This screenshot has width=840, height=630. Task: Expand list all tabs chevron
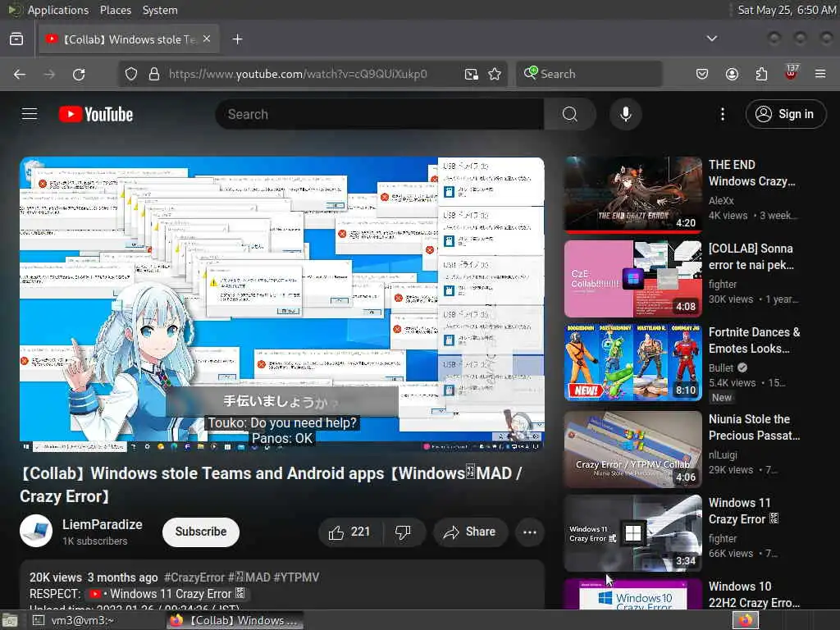coord(711,39)
